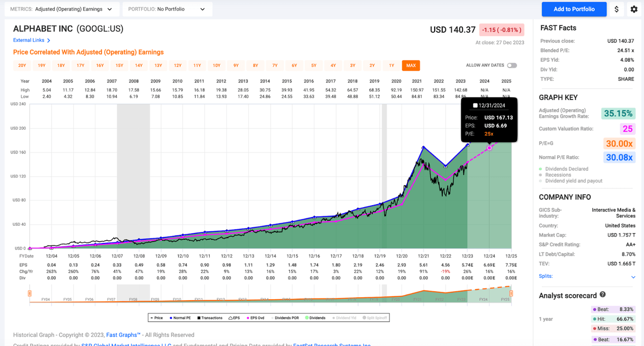Click the left orange date range handle

29,292
